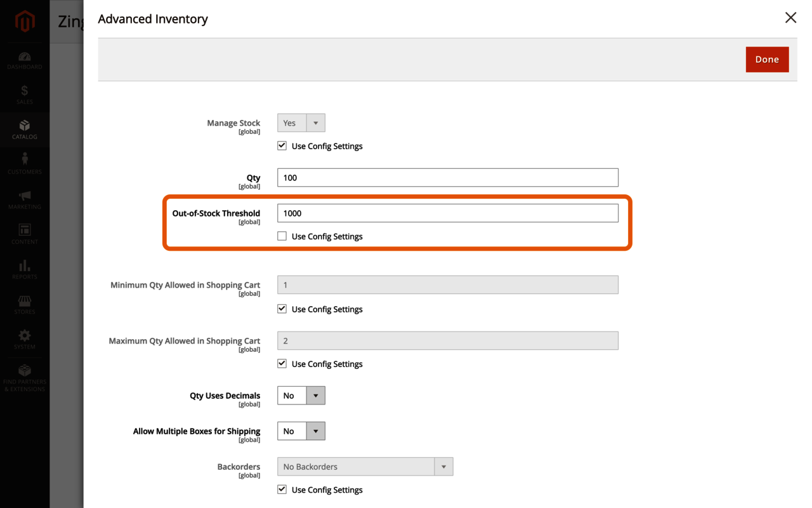This screenshot has width=812, height=508.
Task: Click into the Qty input field
Action: click(447, 178)
